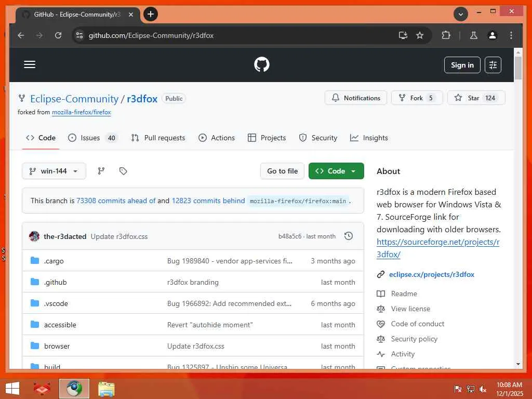Click the Go to file button
532x399 pixels.
click(x=282, y=171)
